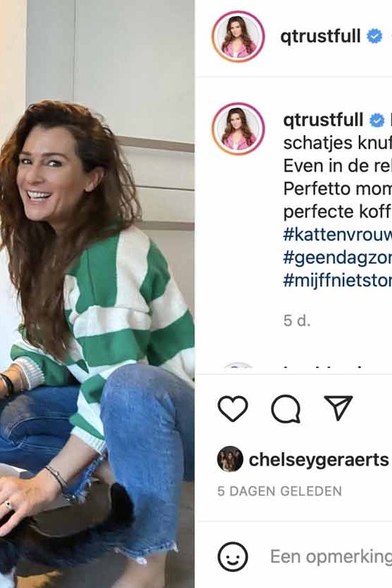Screen dimensions: 392x588
Task: Open comments with speech bubble icon
Action: [x=286, y=409]
